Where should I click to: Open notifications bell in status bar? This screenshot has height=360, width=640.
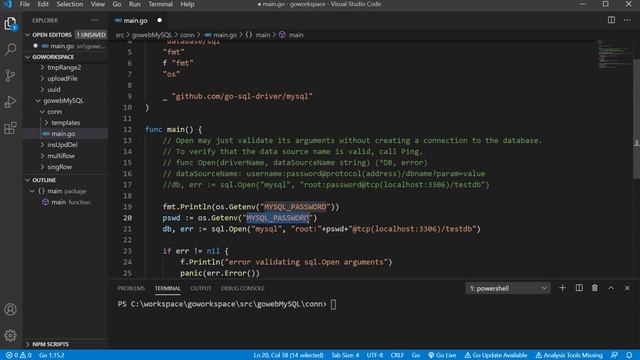(x=629, y=355)
